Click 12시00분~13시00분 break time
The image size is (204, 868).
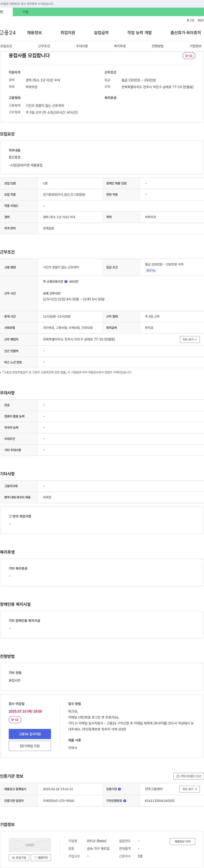pos(57,316)
